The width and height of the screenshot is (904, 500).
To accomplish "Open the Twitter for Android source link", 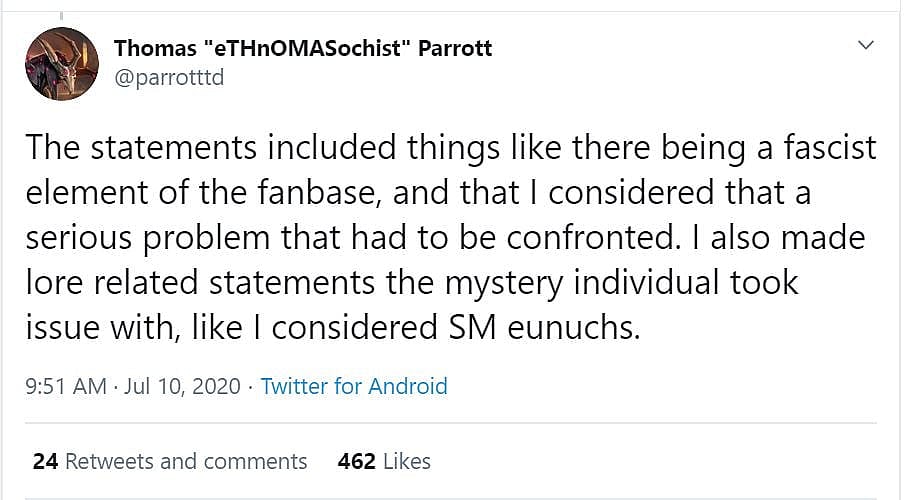I will coord(354,386).
